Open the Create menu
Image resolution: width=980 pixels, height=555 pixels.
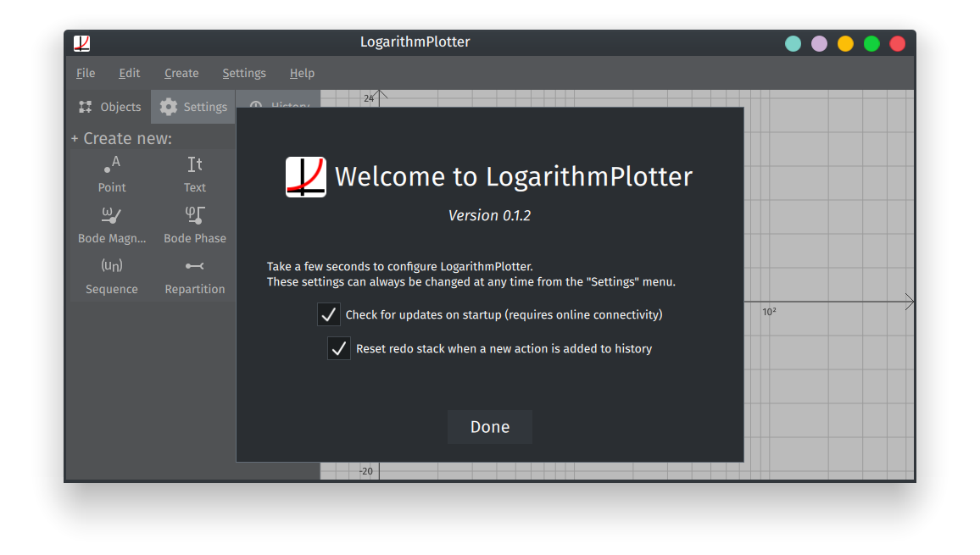coord(181,73)
